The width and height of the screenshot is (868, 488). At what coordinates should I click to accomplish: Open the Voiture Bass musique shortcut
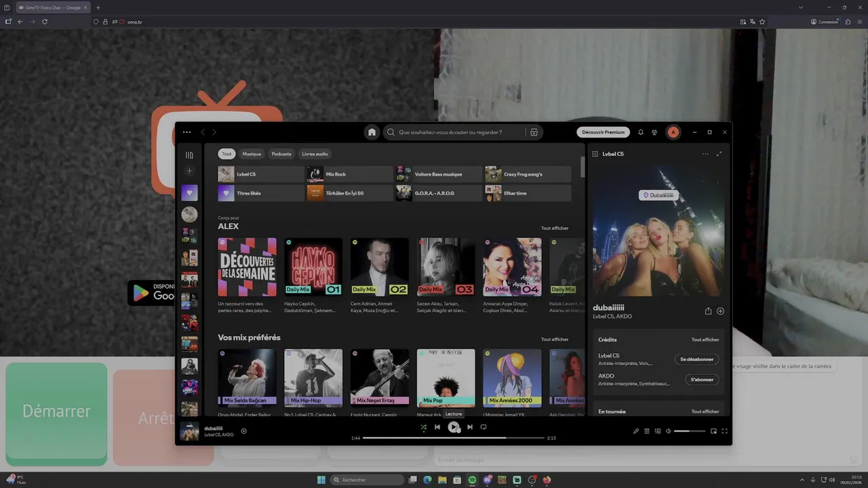(439, 174)
